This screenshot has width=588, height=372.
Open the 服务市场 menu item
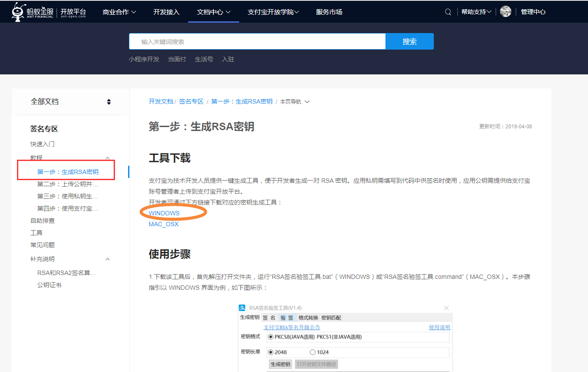point(329,12)
